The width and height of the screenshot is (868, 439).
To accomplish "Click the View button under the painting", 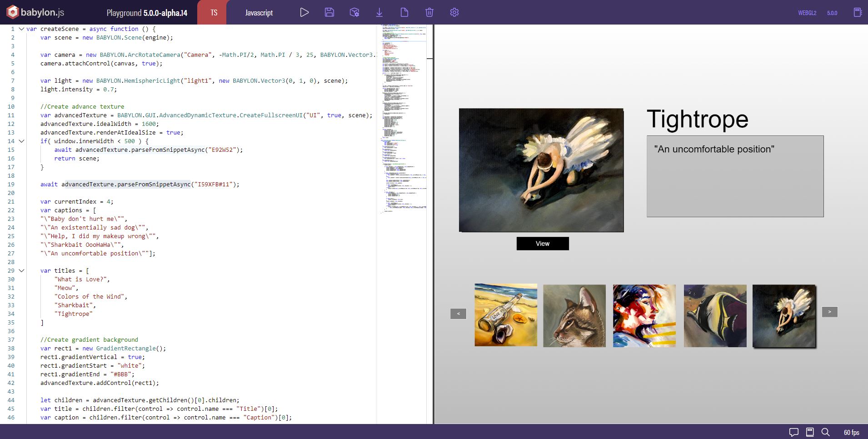I will pyautogui.click(x=543, y=244).
